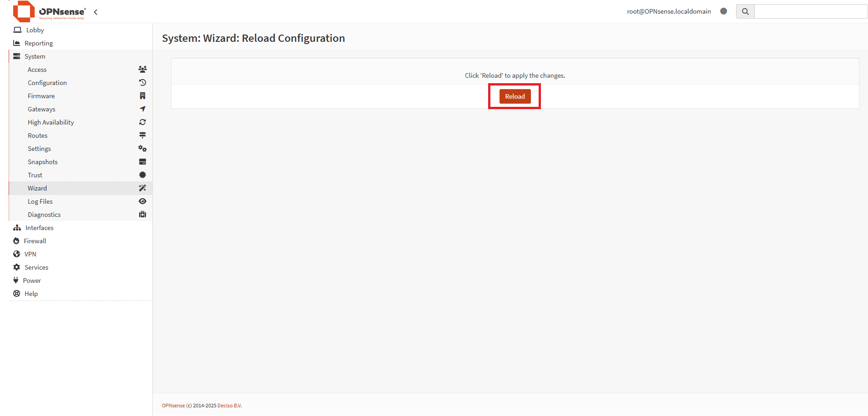This screenshot has height=416, width=868.
Task: Open the Deciso B.V. footer link
Action: pos(229,406)
